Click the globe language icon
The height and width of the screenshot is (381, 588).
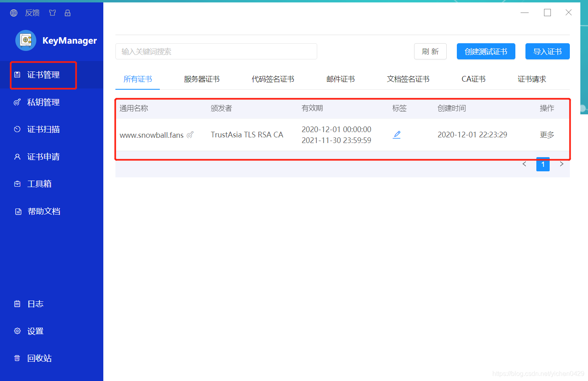coord(14,13)
